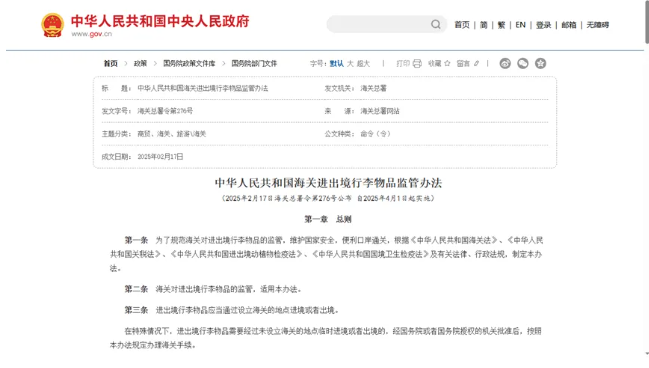Image resolution: width=649 pixels, height=368 pixels.
Task: Click document type value 命令（令）
Action: (x=375, y=134)
